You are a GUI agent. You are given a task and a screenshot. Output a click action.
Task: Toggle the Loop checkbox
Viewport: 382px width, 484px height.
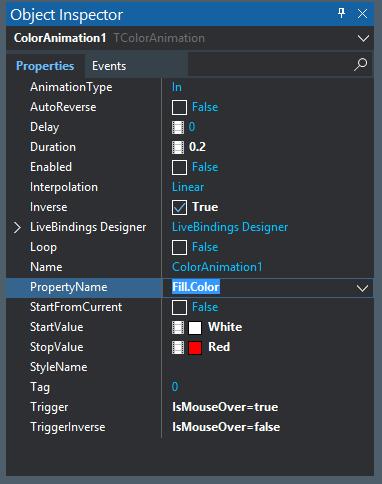[x=179, y=247]
